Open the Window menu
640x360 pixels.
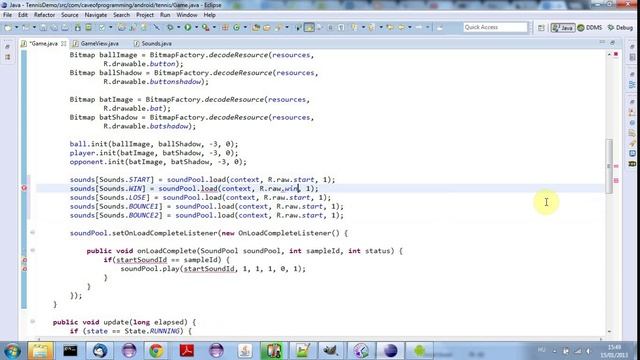(x=187, y=15)
